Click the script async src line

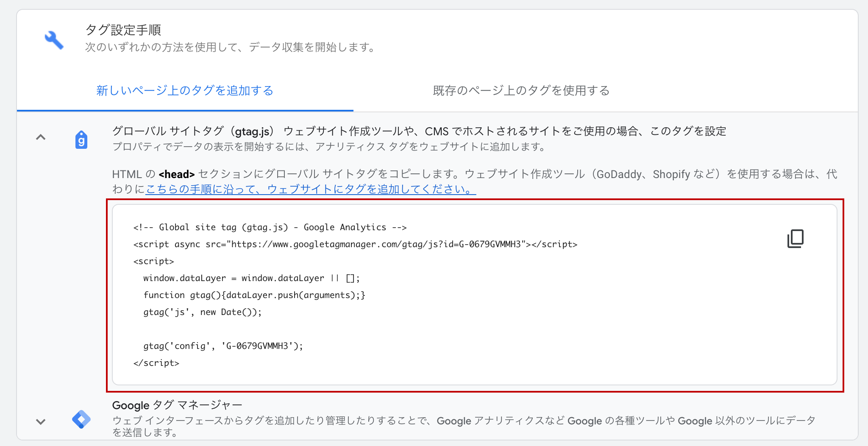[x=355, y=244]
